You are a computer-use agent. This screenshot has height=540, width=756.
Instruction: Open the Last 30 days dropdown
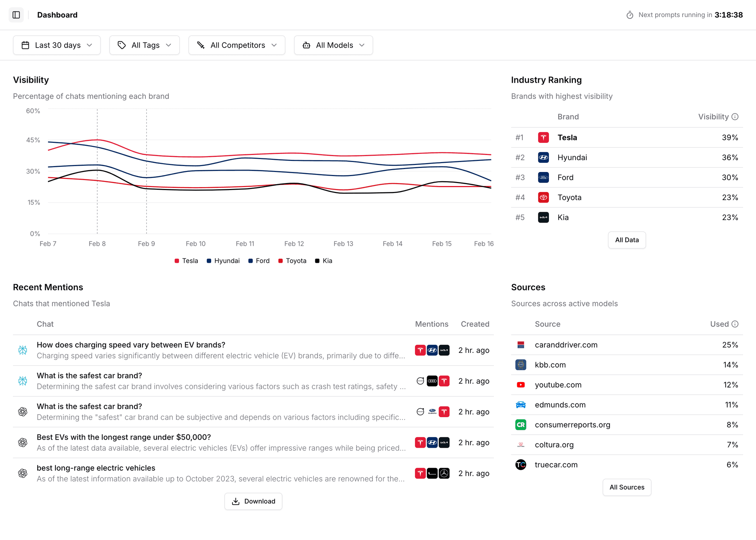(56, 45)
